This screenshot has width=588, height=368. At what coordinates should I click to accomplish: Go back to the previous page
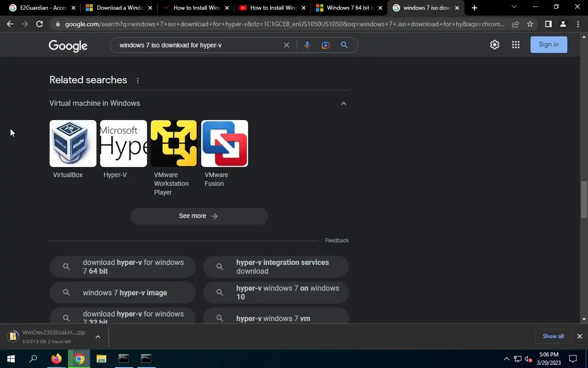pyautogui.click(x=10, y=24)
